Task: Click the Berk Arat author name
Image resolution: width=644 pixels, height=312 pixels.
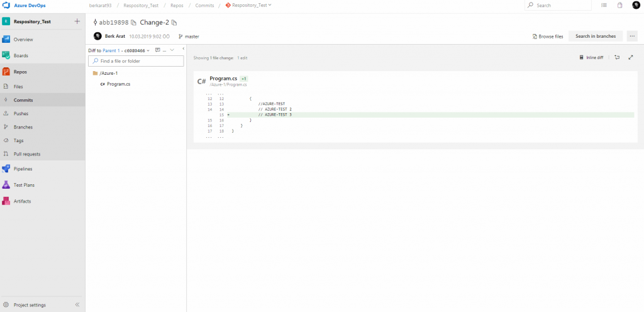Action: coord(115,36)
